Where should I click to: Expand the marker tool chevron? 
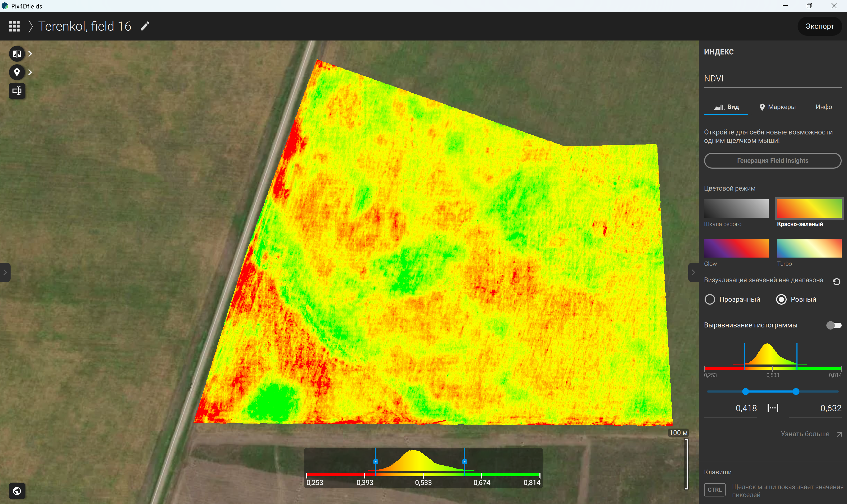(x=30, y=72)
